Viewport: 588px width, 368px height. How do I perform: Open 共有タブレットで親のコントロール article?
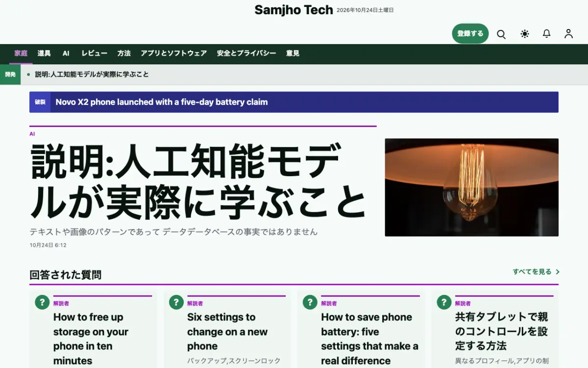tap(502, 331)
